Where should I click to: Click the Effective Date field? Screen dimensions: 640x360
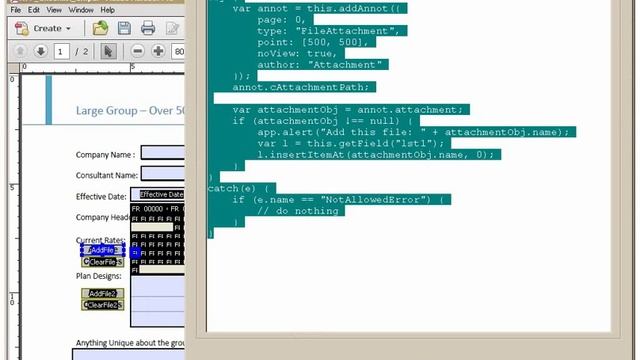click(x=158, y=194)
